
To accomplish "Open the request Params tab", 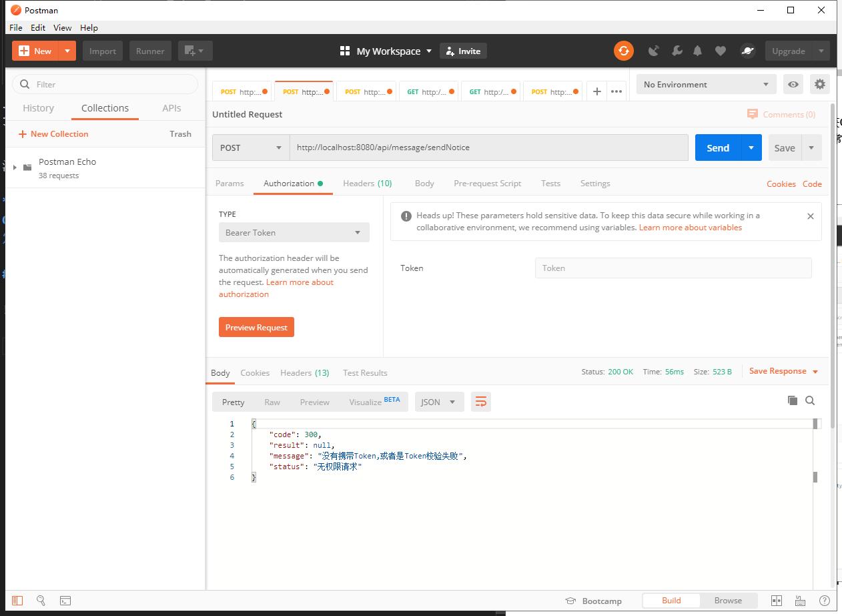I will pyautogui.click(x=230, y=184).
